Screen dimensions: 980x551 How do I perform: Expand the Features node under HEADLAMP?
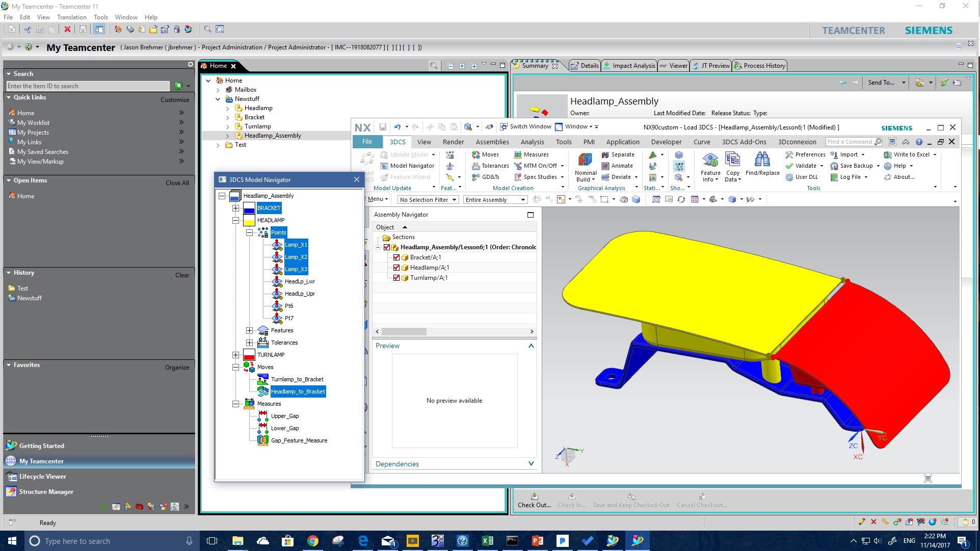pos(249,330)
